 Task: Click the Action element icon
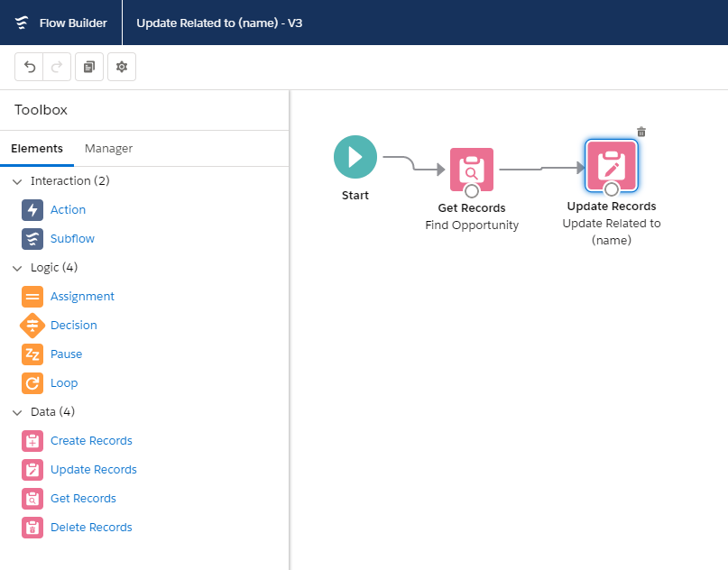pyautogui.click(x=32, y=210)
